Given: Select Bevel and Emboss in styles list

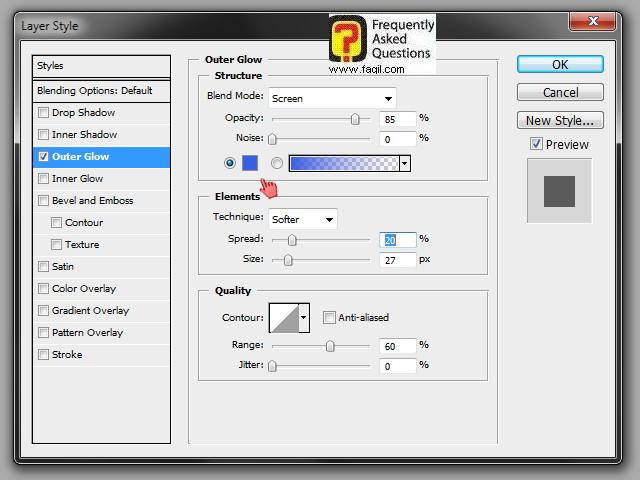Looking at the screenshot, I should (x=92, y=201).
